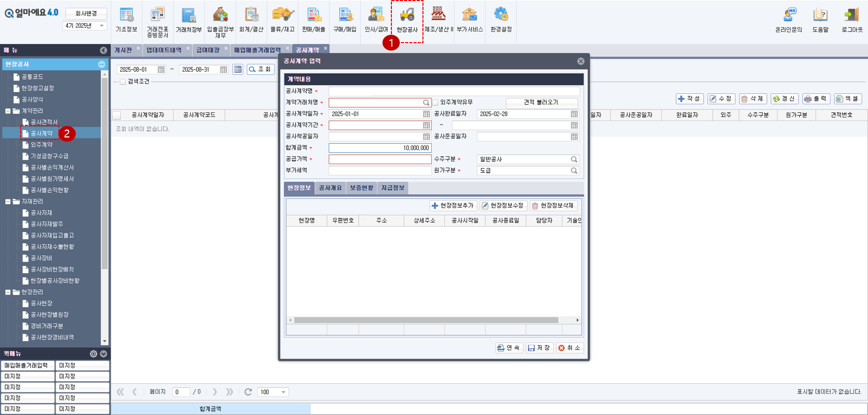
Task: Select the 보증현황 tab in dialog
Action: [x=361, y=188]
